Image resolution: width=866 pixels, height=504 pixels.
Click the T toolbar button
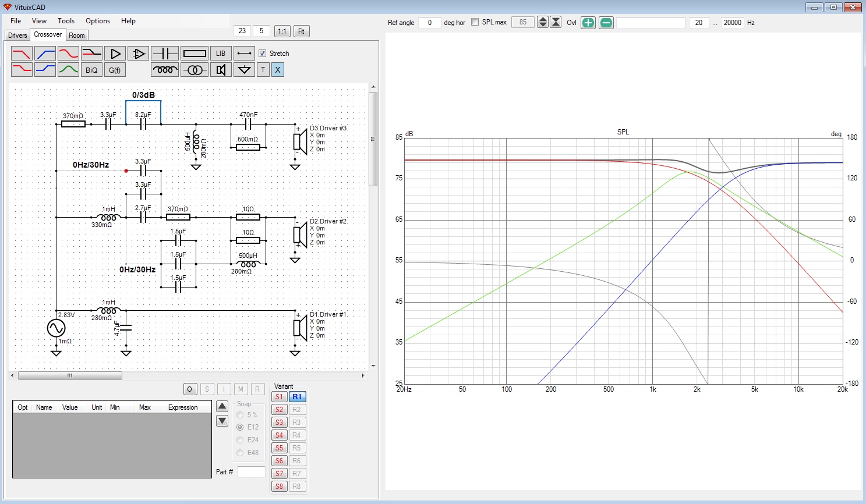(x=263, y=70)
